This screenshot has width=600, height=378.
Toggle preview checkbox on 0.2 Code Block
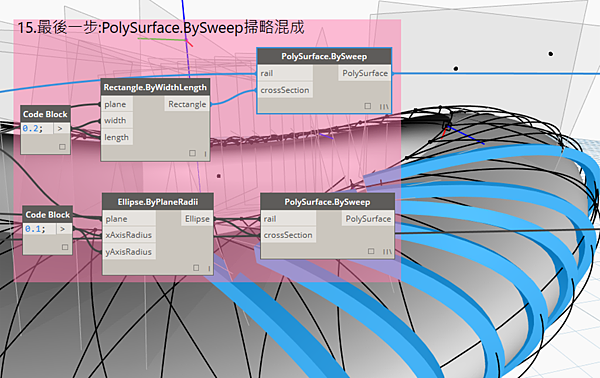pyautogui.click(x=62, y=147)
